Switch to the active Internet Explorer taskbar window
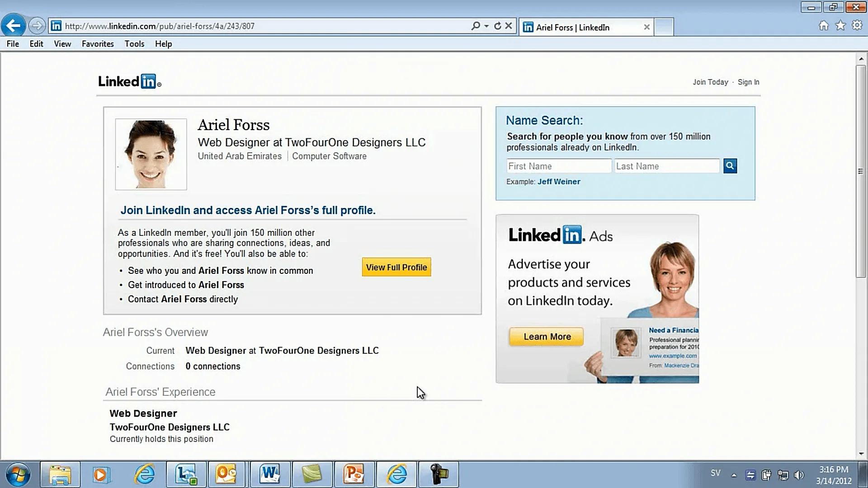 click(396, 474)
